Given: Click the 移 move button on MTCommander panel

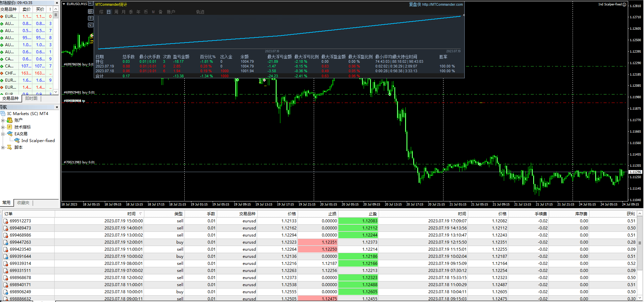Looking at the screenshot, I should (90, 11).
